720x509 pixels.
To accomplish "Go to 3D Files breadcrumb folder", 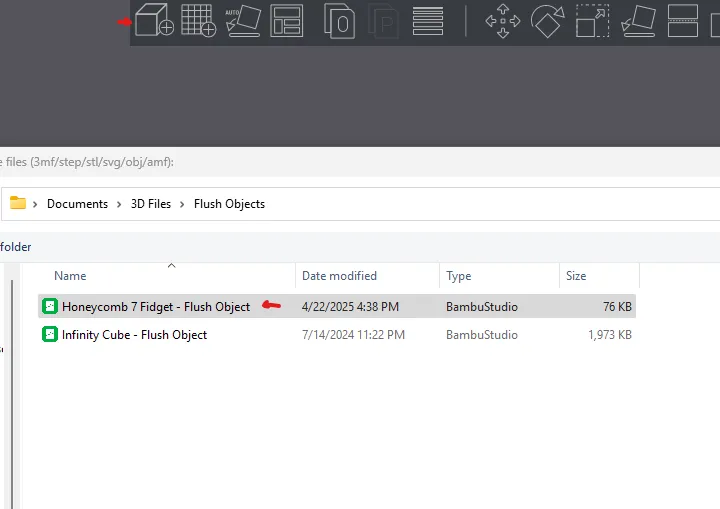I will (151, 204).
